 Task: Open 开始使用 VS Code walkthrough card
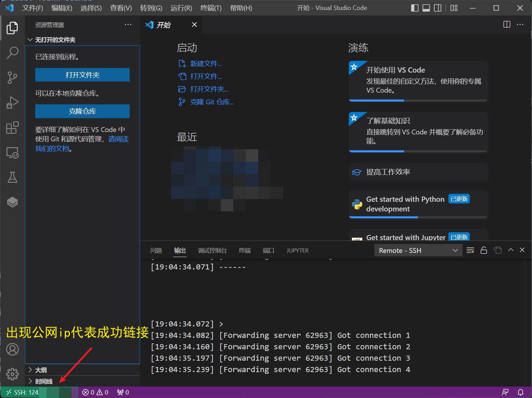[x=418, y=81]
